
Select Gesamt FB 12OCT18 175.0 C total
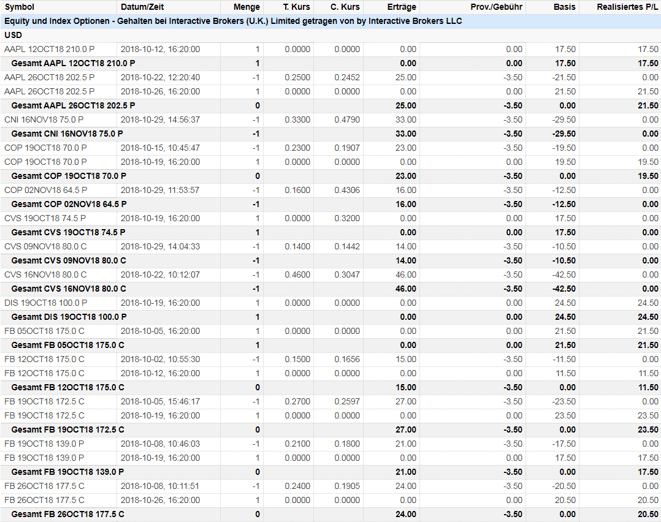(x=330, y=387)
